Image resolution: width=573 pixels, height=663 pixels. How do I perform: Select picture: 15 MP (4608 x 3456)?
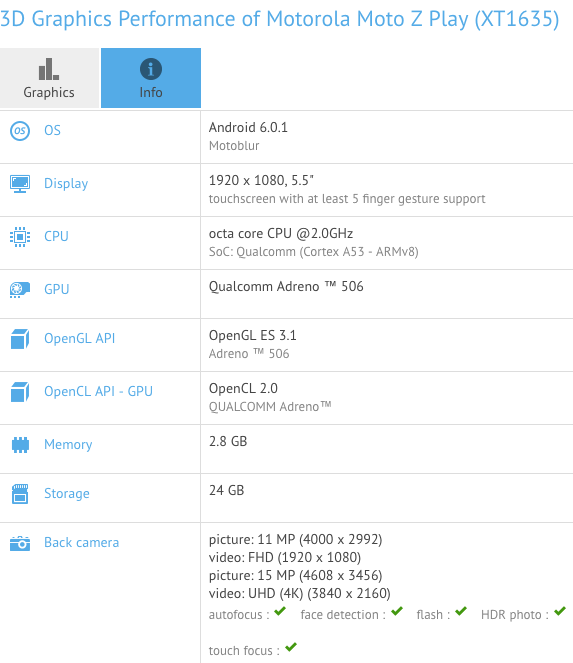(295, 575)
